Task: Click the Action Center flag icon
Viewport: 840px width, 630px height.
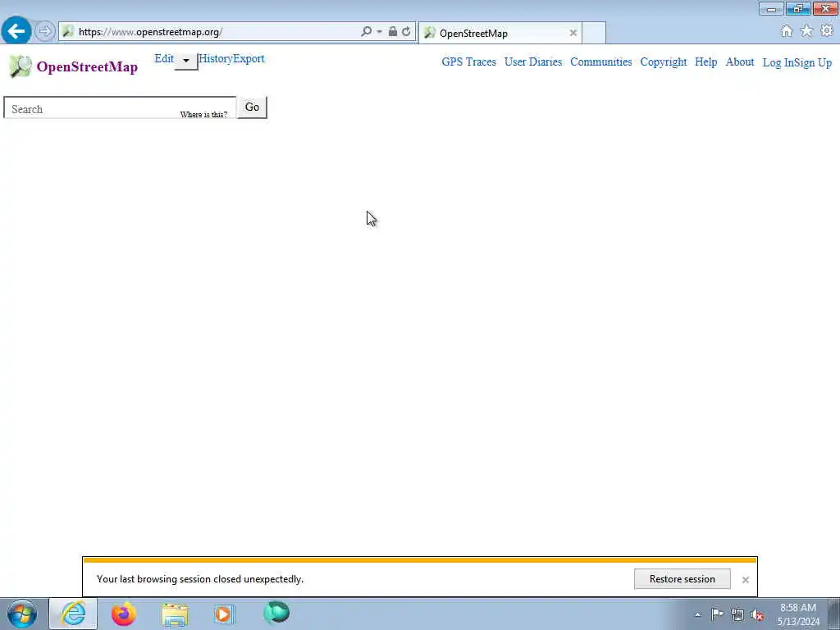Action: click(x=717, y=614)
